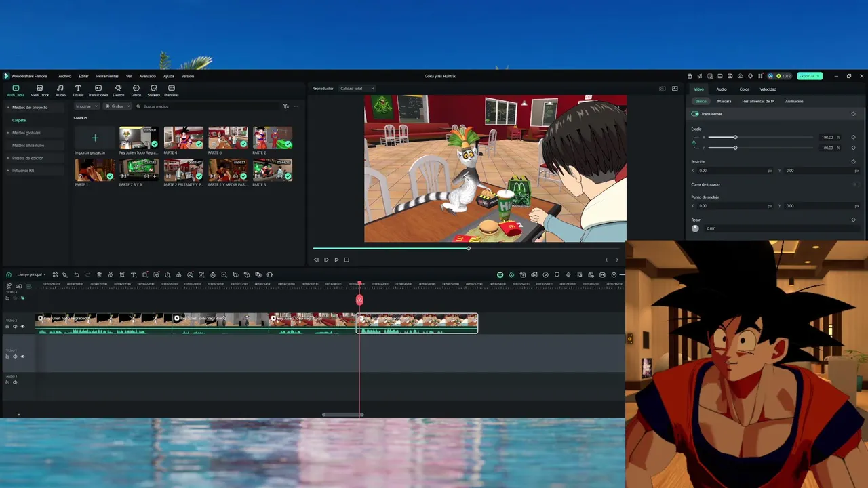
Task: Click the snapshot icon in the preview header
Action: pos(675,89)
